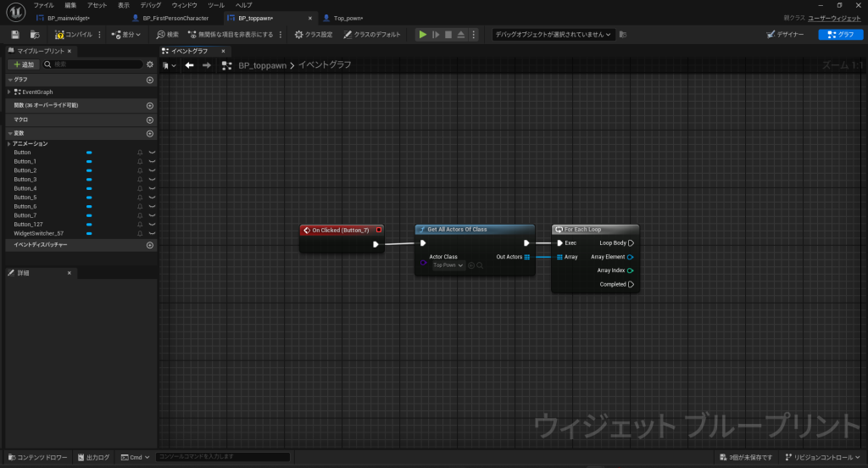The width and height of the screenshot is (868, 468).
Task: Add new variable via plus icon
Action: coord(150,134)
